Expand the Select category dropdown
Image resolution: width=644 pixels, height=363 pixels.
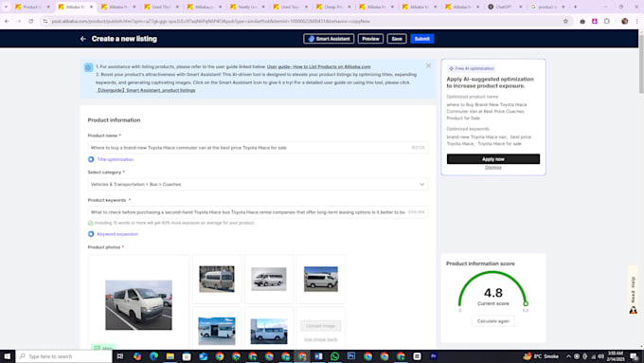pyautogui.click(x=258, y=184)
